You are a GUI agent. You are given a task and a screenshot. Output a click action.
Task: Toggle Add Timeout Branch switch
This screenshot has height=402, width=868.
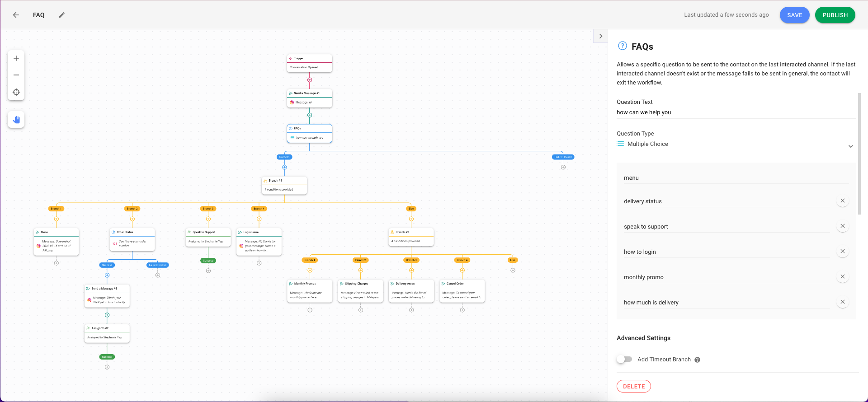[624, 360]
